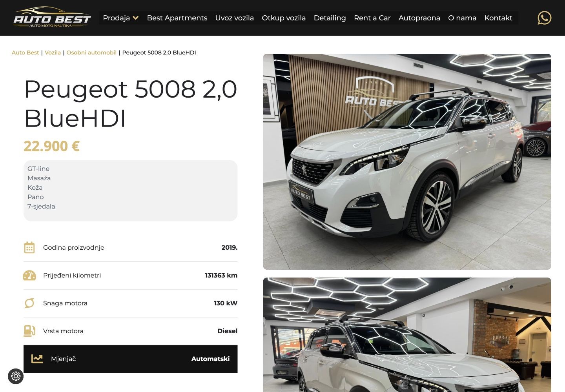The image size is (565, 392).
Task: Click Osobni automobil breadcrumb link
Action: point(91,53)
